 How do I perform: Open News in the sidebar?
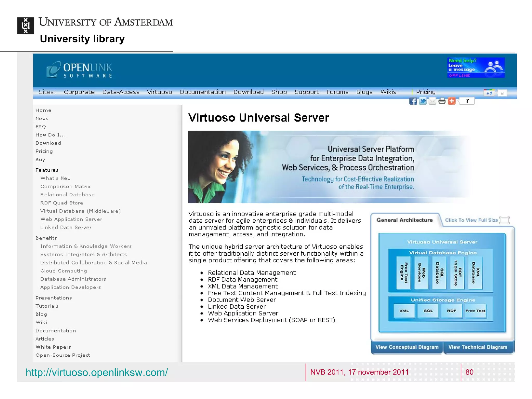(42, 118)
